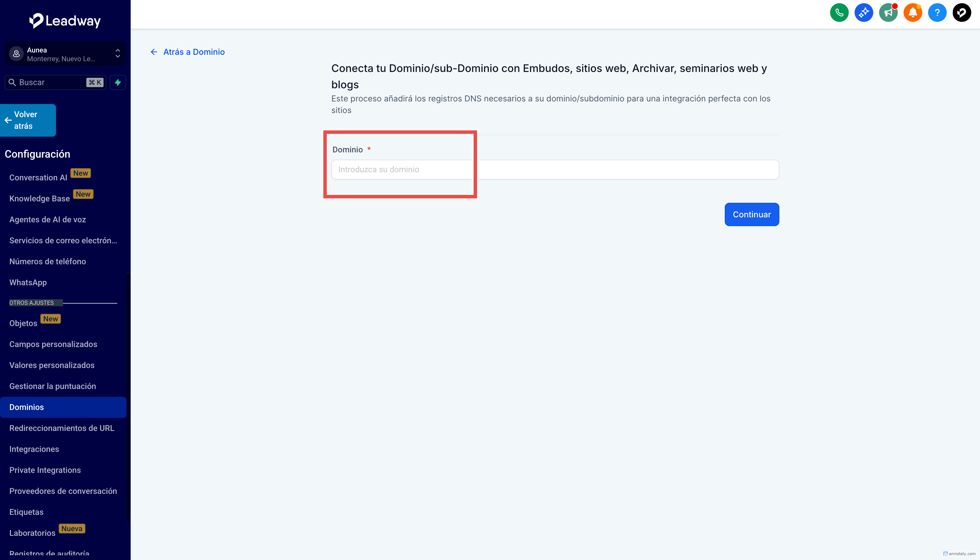Click the green phone dialer icon
Viewport: 980px width, 560px height.
click(839, 13)
